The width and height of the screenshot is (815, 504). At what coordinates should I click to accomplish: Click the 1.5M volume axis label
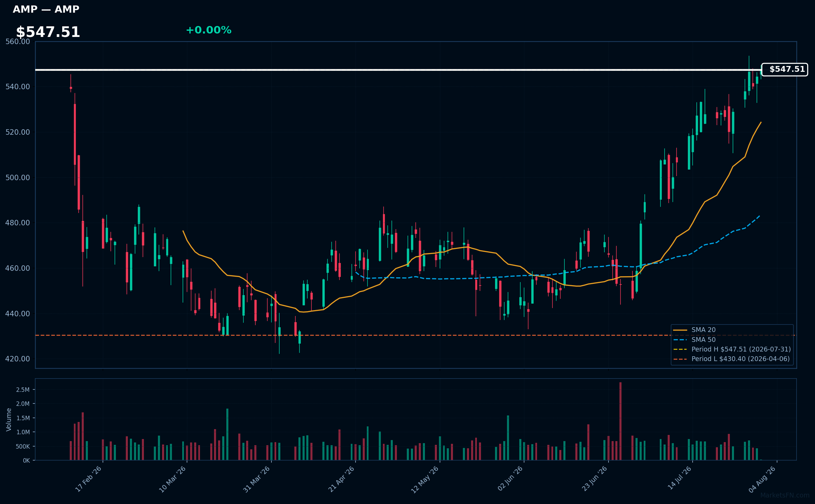[23, 418]
